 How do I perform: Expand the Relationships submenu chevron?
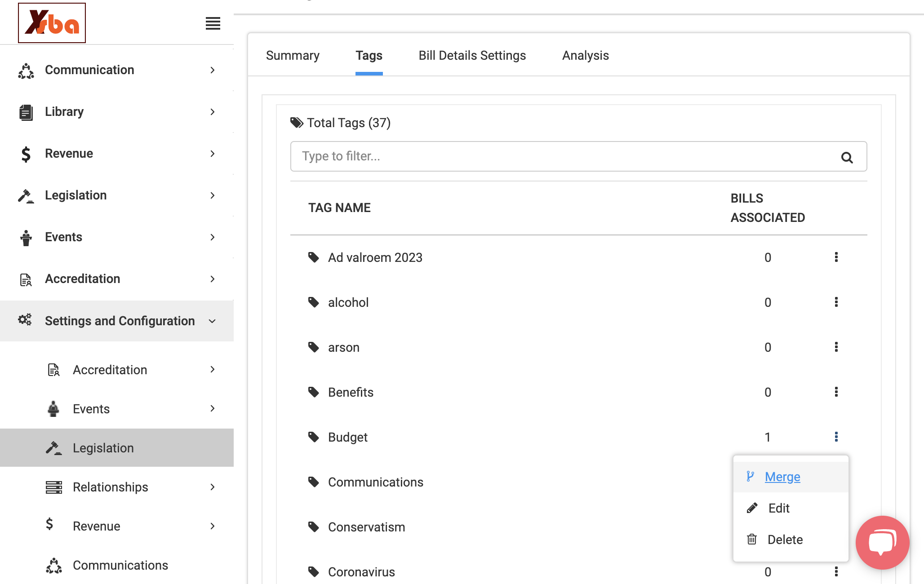213,487
